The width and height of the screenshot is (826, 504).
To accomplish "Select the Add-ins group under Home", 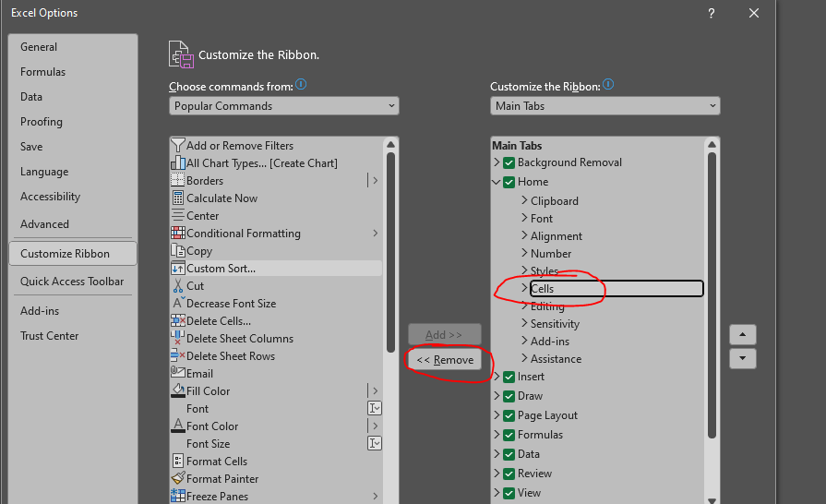I will 550,342.
